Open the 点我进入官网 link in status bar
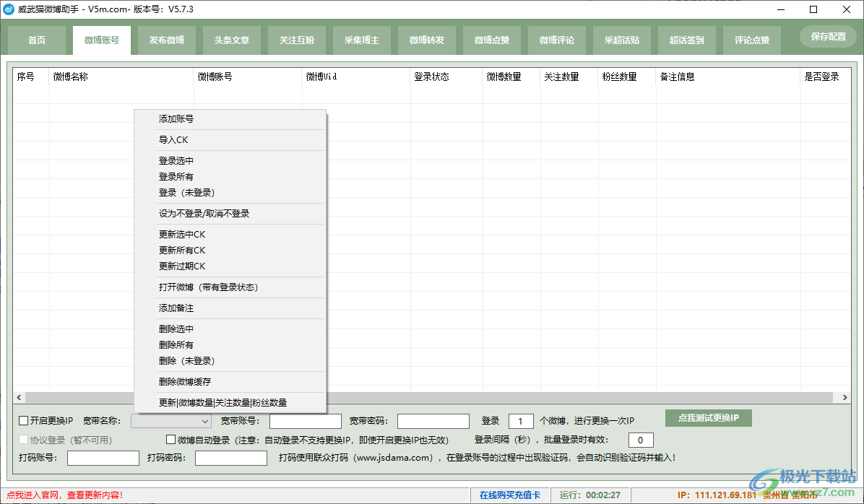The height and width of the screenshot is (504, 864). (64, 495)
